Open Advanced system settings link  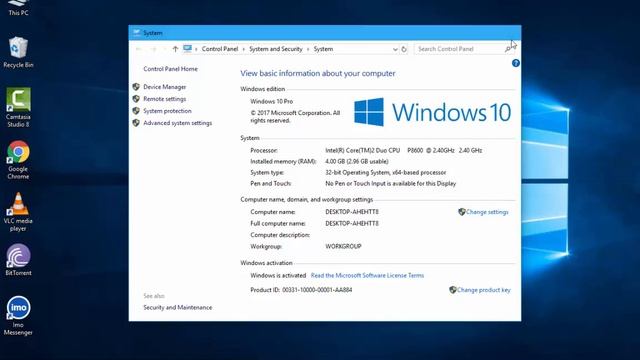[x=178, y=123]
